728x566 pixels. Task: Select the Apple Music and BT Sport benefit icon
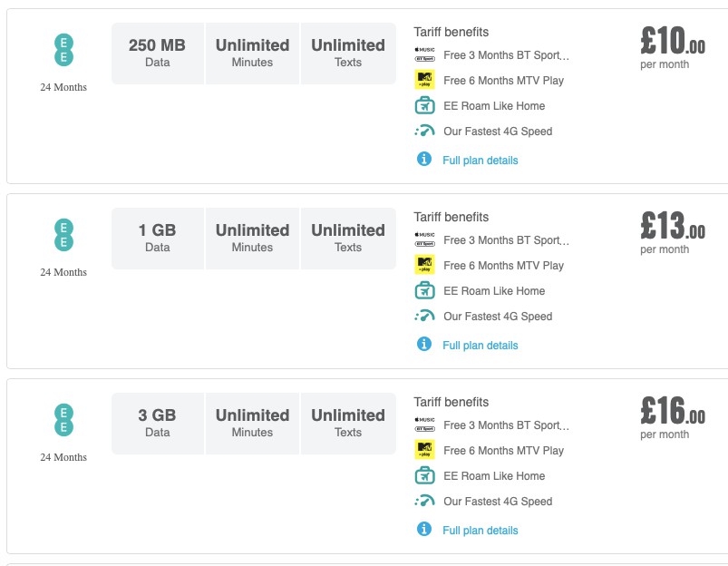pyautogui.click(x=422, y=55)
